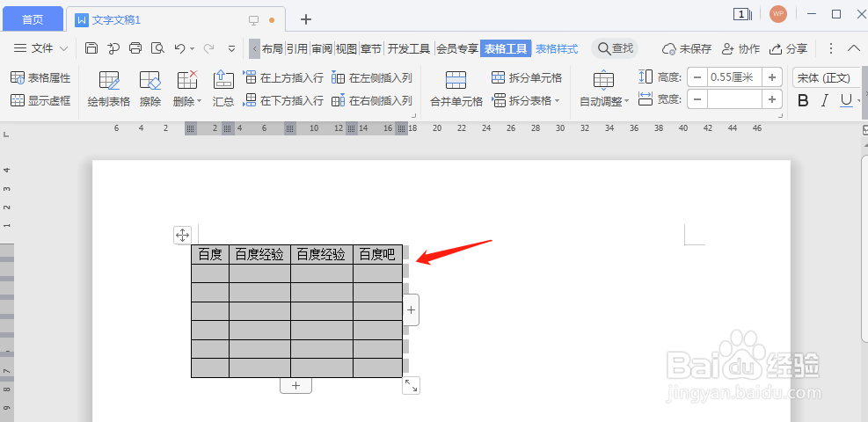Select the 绘制表格 draw table tool
Image resolution: width=868 pixels, height=422 pixels.
coord(109,89)
